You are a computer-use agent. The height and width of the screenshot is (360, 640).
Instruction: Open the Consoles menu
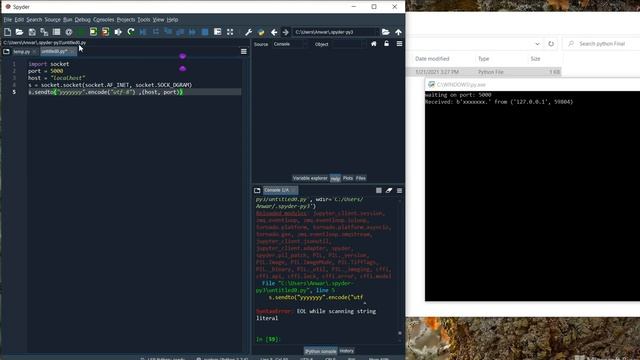coord(104,20)
